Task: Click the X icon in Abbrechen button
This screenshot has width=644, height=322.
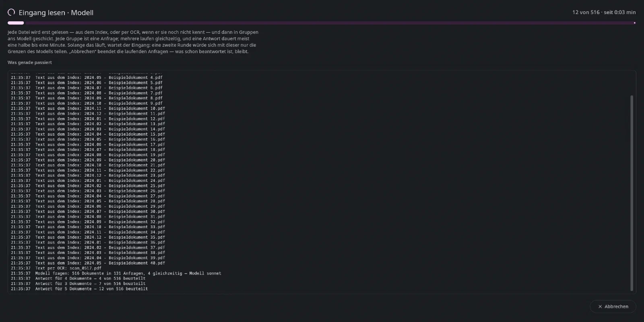Action: [x=600, y=307]
